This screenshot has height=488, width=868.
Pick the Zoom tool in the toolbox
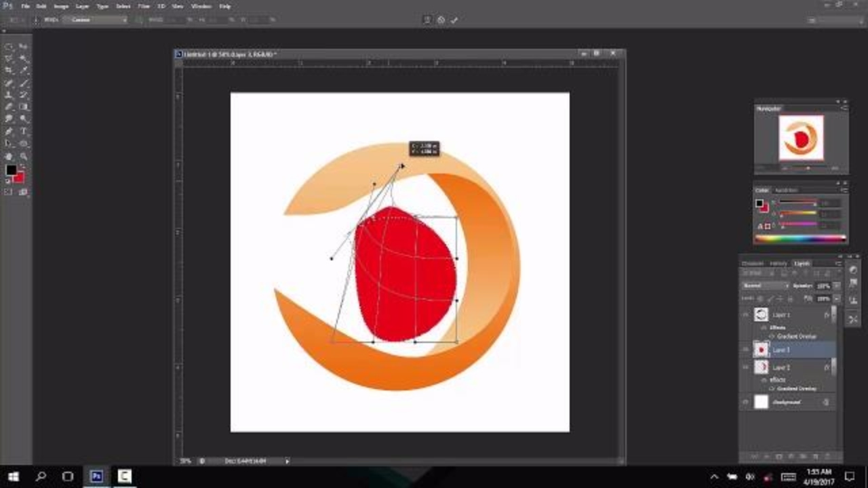click(x=24, y=156)
